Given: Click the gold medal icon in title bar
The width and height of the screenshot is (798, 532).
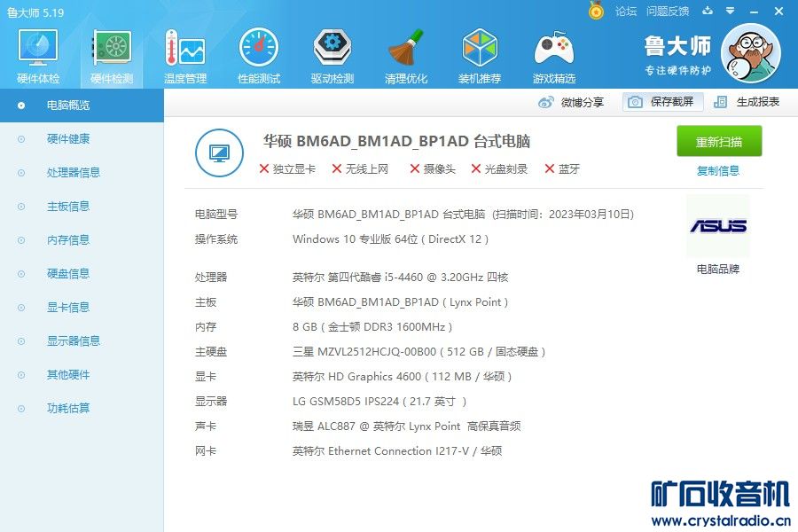Looking at the screenshot, I should [x=596, y=11].
